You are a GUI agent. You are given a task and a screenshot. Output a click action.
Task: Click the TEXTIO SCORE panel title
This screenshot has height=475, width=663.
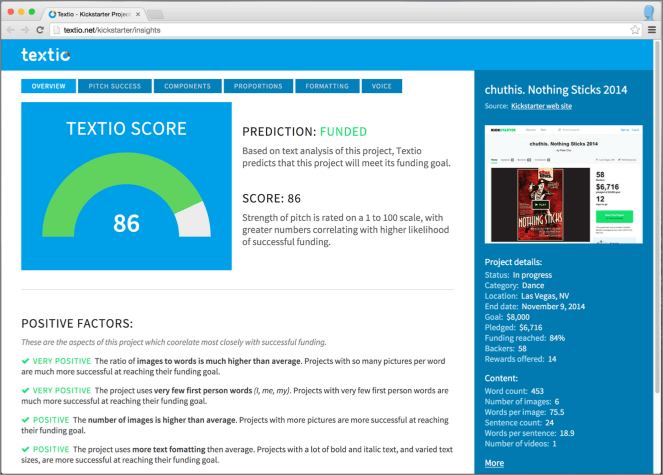point(126,129)
